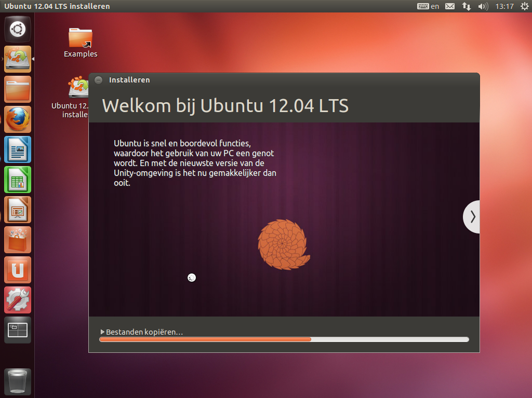Open the Ubuntu Dash home launcher

(x=18, y=29)
